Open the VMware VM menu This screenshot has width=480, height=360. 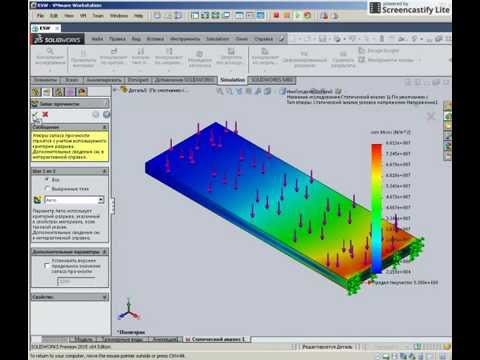coord(83,16)
